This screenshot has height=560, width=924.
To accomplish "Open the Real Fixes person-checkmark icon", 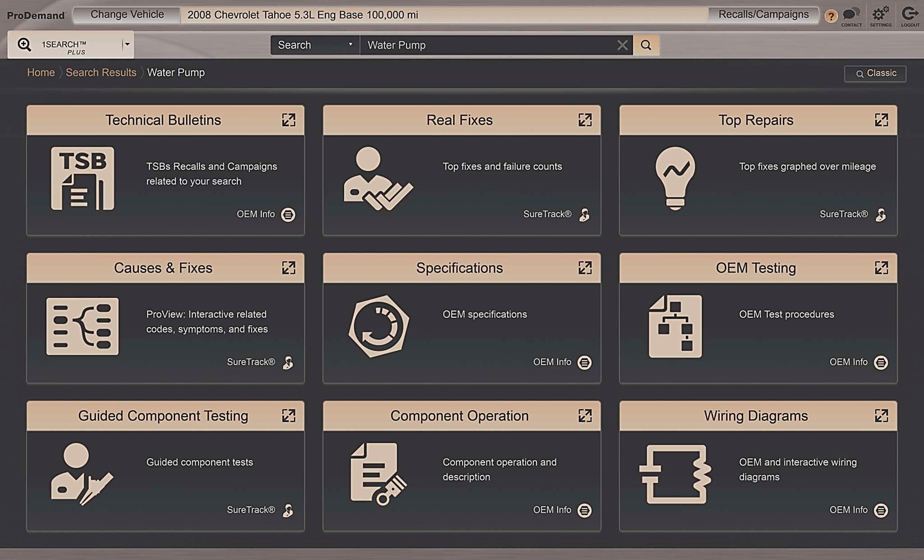I will [378, 179].
